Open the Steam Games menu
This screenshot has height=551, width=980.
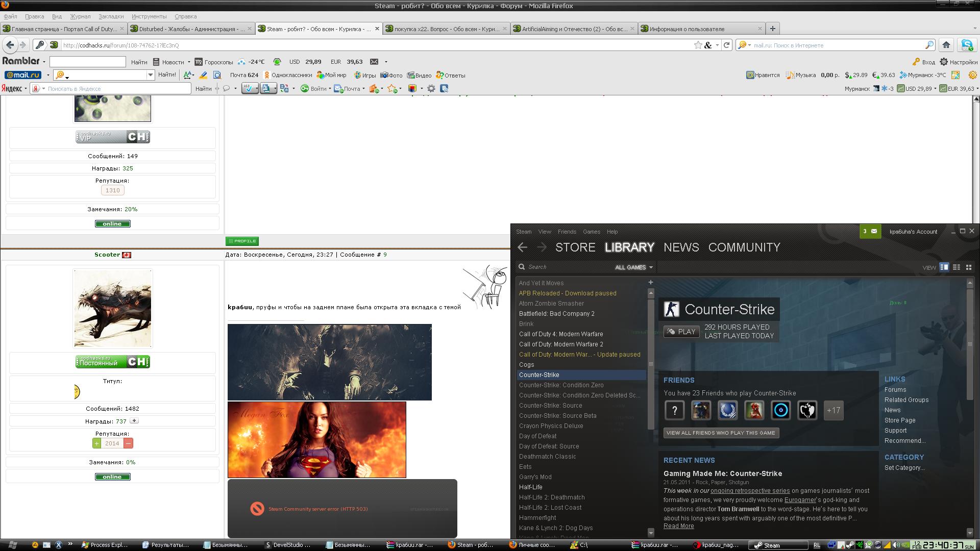pyautogui.click(x=592, y=232)
